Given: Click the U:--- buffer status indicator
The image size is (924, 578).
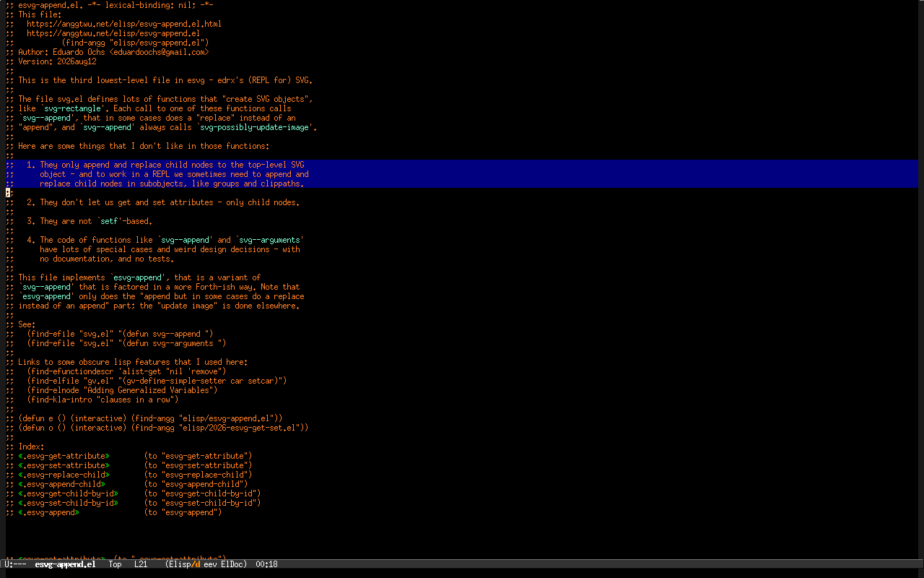Looking at the screenshot, I should click(x=15, y=564).
